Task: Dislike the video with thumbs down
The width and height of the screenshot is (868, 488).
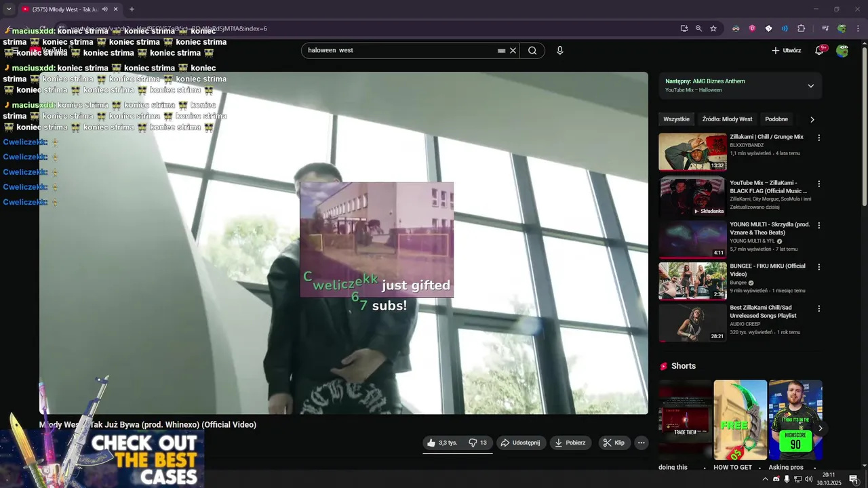Action: click(477, 443)
